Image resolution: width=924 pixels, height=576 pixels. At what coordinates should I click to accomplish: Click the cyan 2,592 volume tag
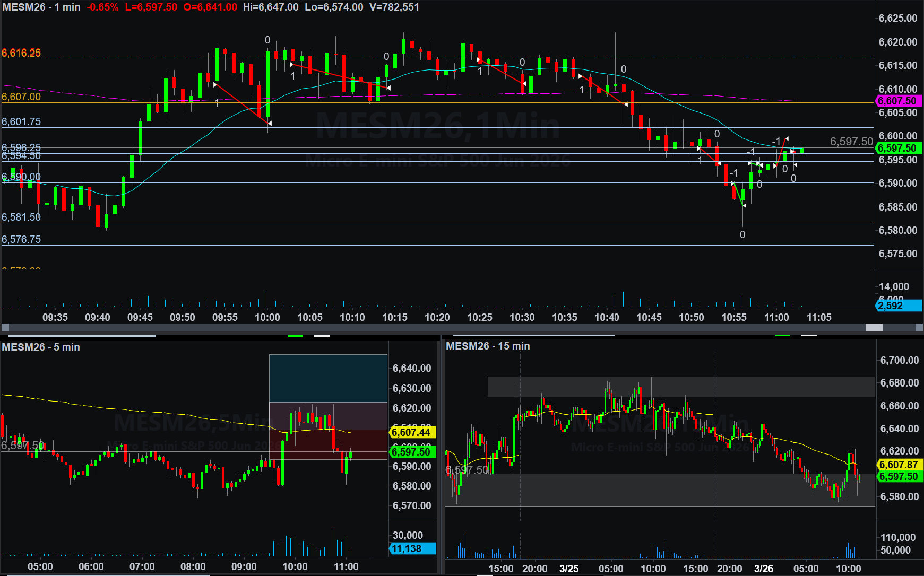(x=897, y=306)
